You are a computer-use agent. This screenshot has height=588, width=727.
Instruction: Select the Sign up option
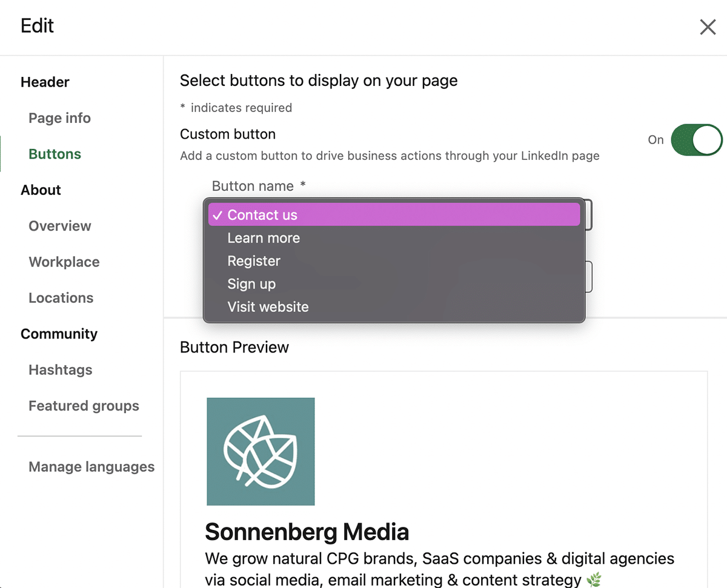pos(251,284)
